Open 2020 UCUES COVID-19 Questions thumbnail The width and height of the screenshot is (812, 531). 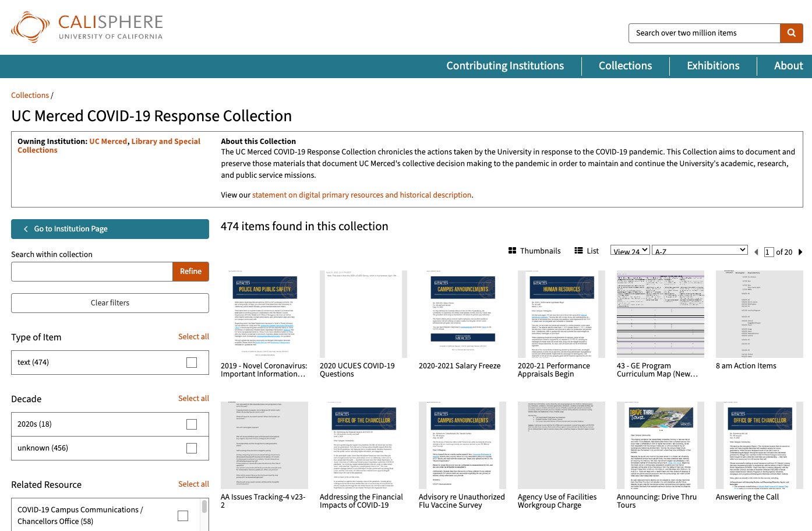[x=363, y=314]
